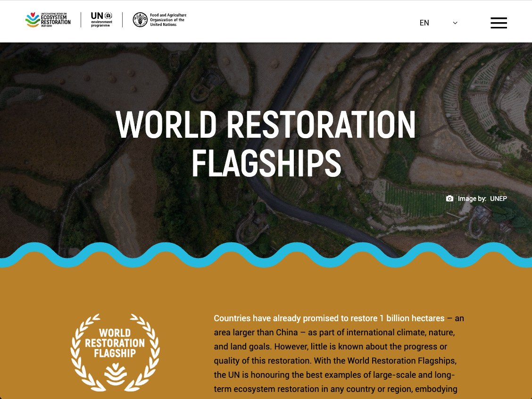Click the UNEP photo credit link
Image resolution: width=532 pixels, height=399 pixels.
tap(498, 199)
